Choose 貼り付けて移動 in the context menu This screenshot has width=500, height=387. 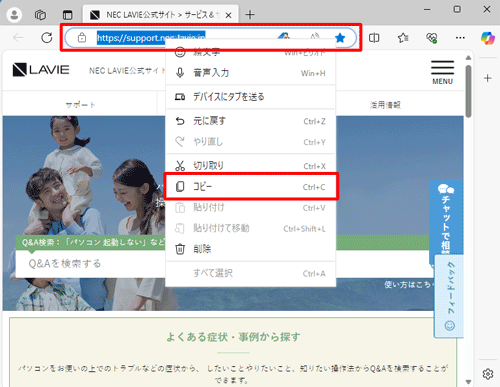250,228
